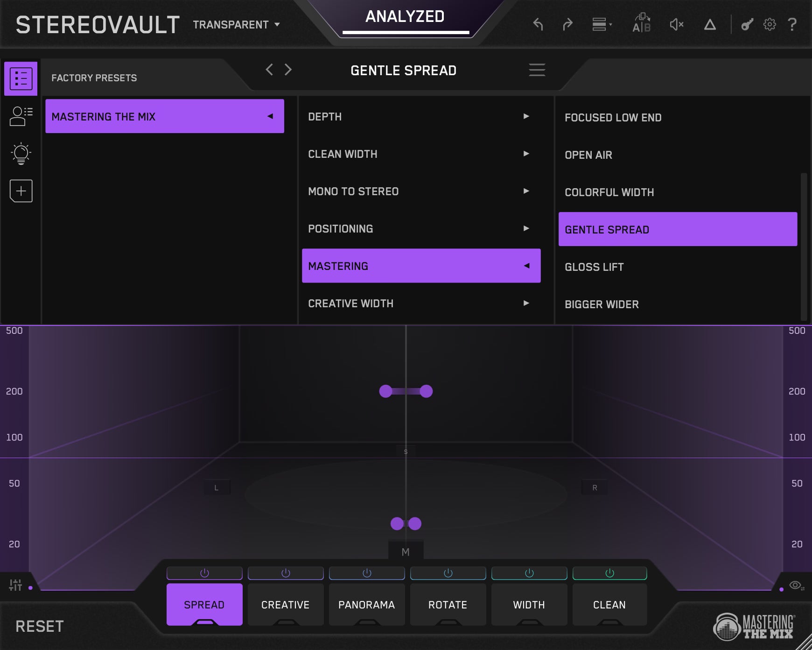This screenshot has width=812, height=650.
Task: Click the triangle delta icon
Action: (710, 24)
